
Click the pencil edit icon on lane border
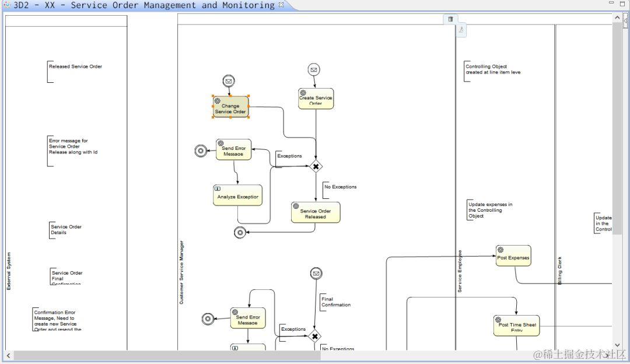click(461, 30)
